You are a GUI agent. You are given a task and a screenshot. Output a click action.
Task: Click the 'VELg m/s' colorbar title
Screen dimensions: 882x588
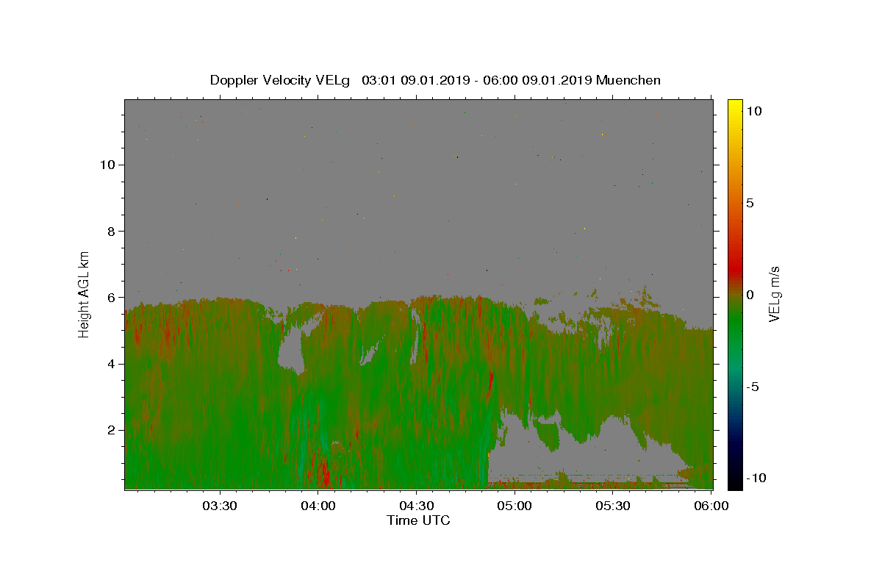(x=775, y=294)
